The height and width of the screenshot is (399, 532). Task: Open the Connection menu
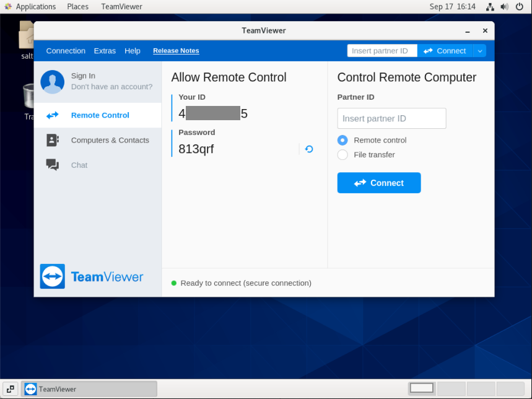click(x=66, y=51)
